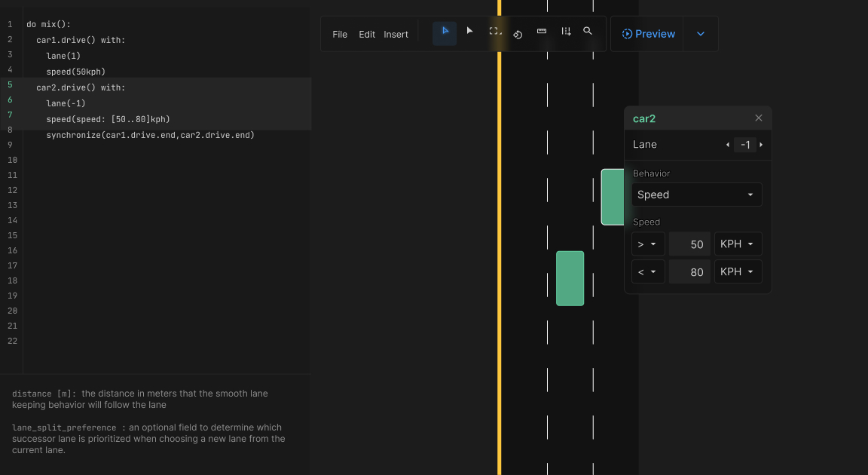Screen dimensions: 868x475
Task: Click the rotate view icon
Action: pyautogui.click(x=518, y=35)
